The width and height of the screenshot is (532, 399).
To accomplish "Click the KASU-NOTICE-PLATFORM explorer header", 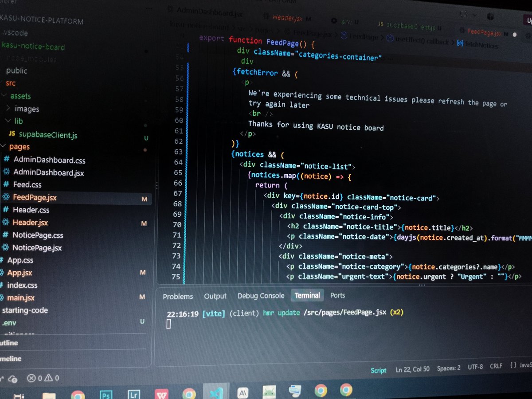I will pos(42,20).
